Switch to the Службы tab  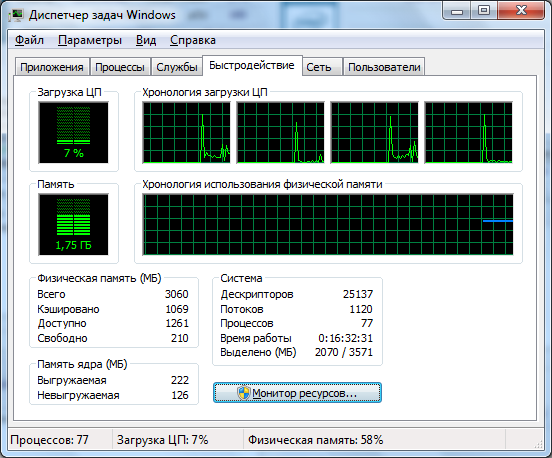pyautogui.click(x=177, y=67)
